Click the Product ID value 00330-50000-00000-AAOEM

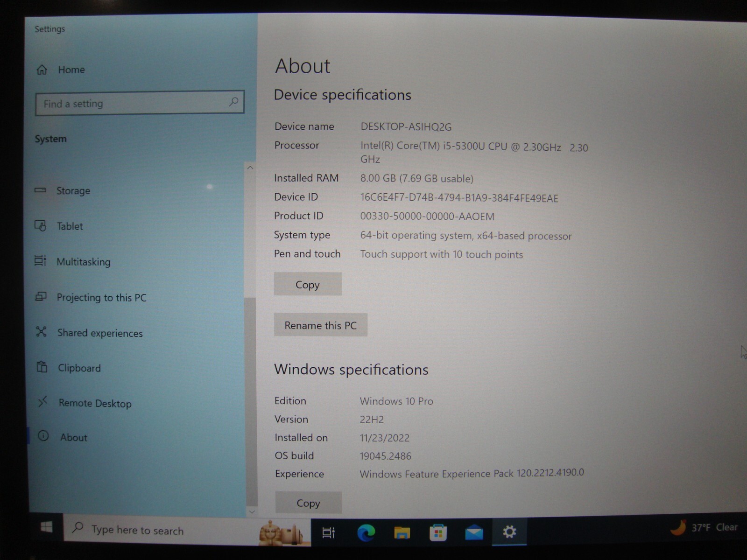427,217
